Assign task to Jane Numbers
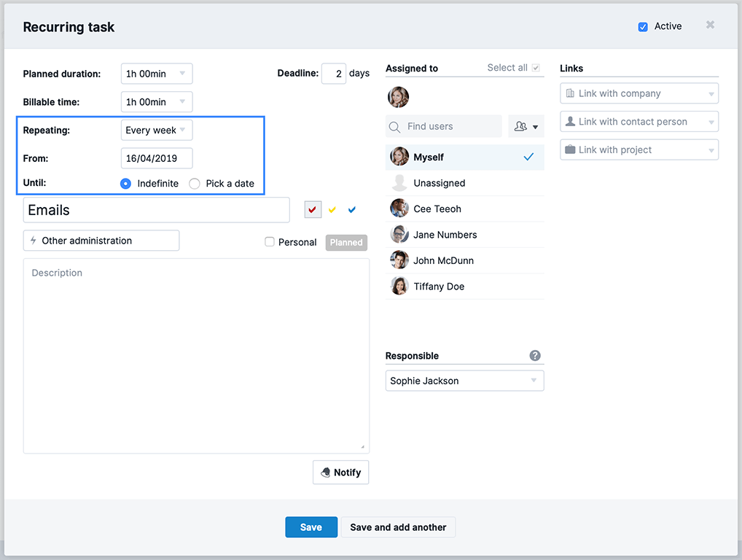Viewport: 742px width, 560px height. point(465,235)
